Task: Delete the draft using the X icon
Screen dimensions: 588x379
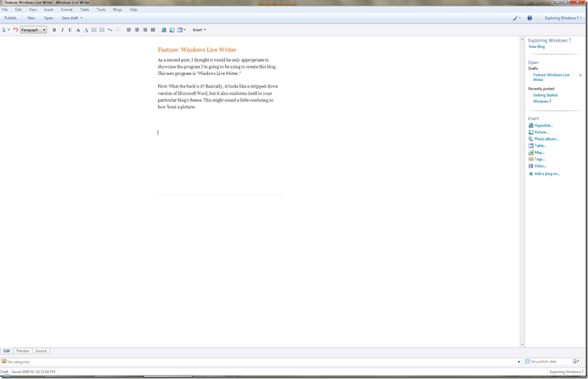Action: (x=580, y=75)
